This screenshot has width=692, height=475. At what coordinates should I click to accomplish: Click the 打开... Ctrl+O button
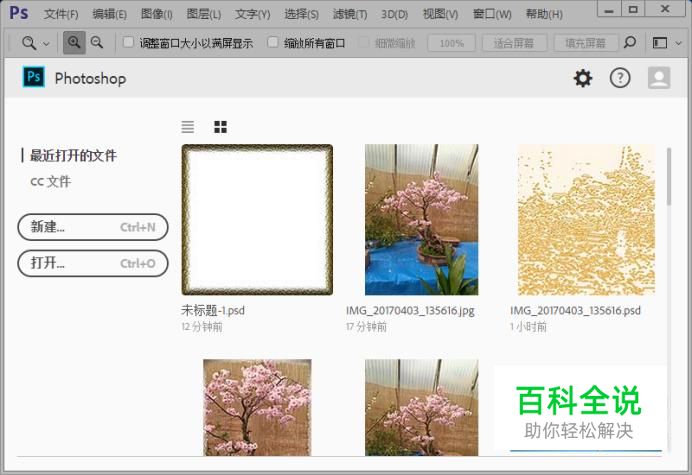(x=93, y=264)
